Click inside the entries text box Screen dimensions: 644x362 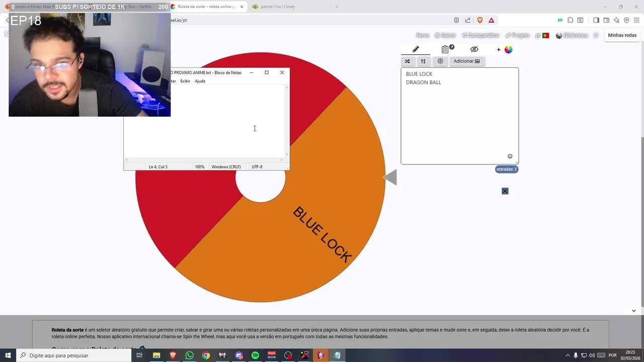459,116
